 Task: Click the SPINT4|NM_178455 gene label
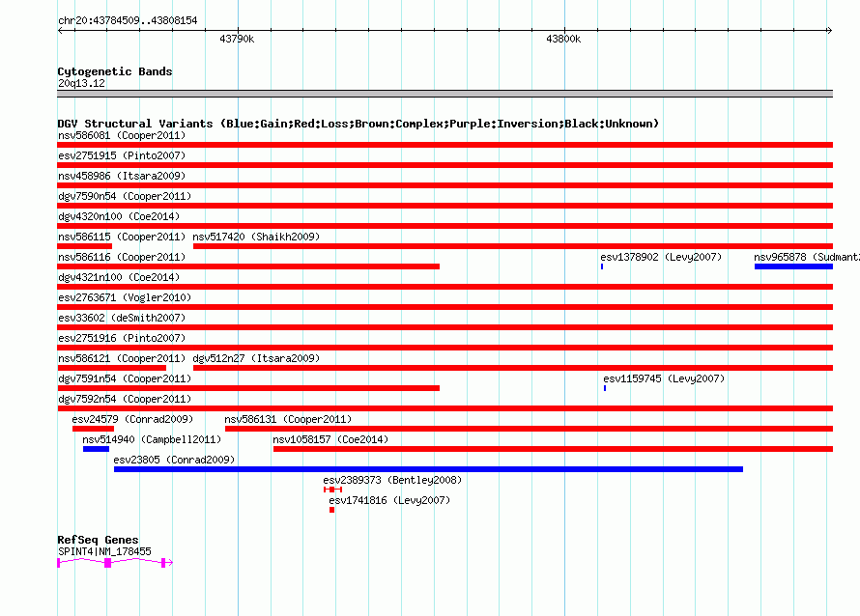(104, 551)
